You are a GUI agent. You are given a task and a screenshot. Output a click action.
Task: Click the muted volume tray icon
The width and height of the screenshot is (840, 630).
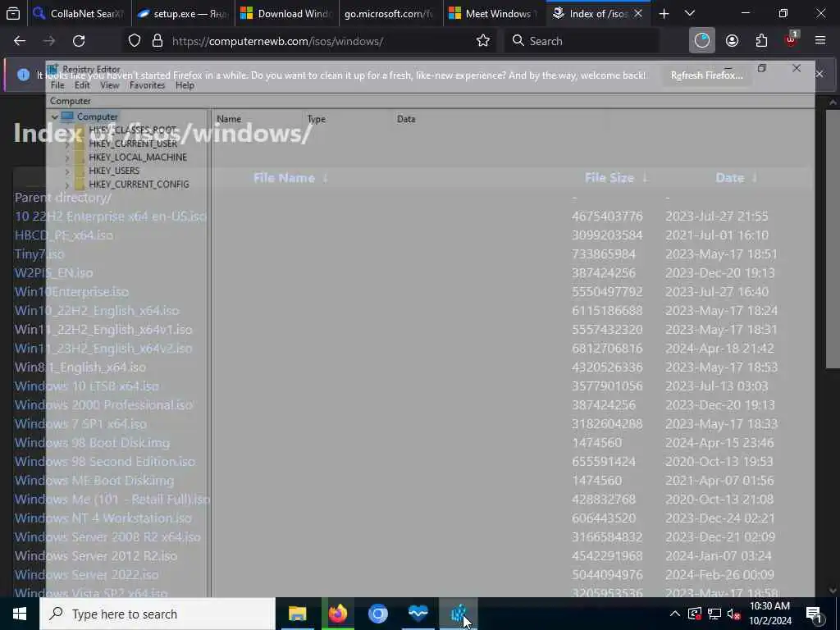pyautogui.click(x=734, y=614)
